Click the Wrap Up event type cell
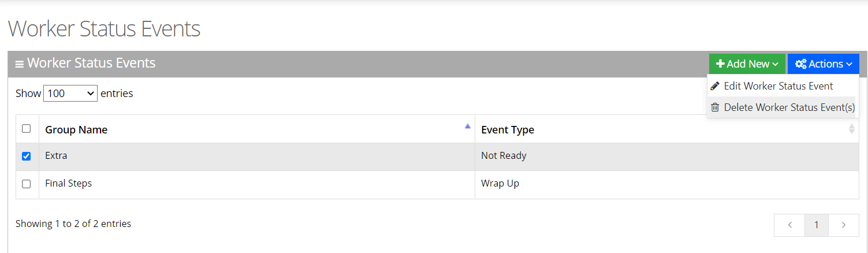 pos(500,184)
